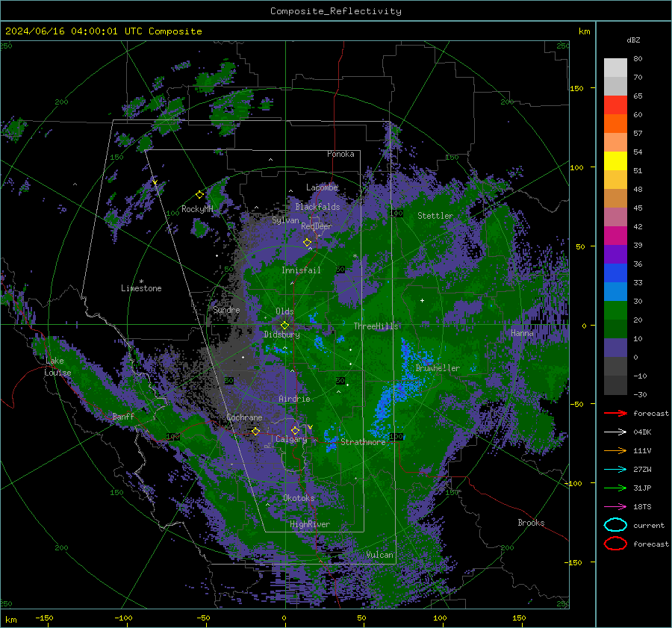Click the km label beside the timestamp bar
This screenshot has width=672, height=628.
(584, 31)
